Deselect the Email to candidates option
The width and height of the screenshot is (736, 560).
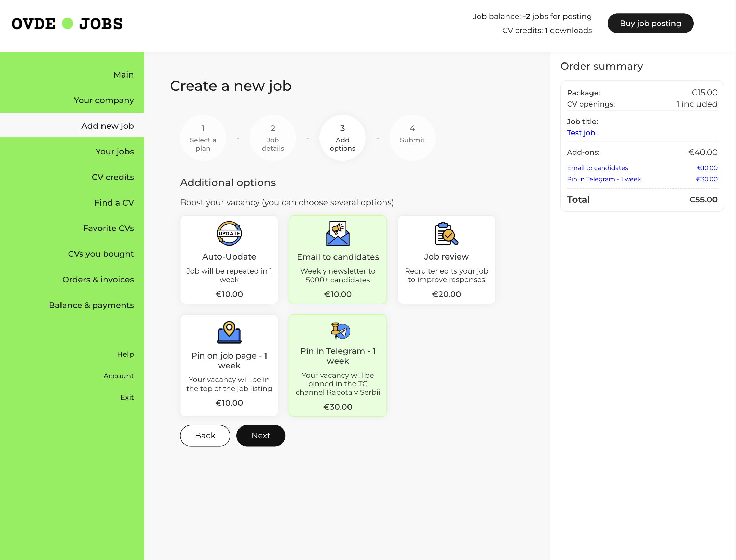pos(338,260)
